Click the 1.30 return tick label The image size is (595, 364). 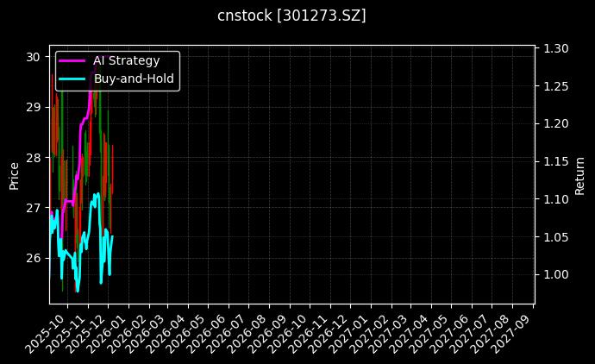pos(556,49)
